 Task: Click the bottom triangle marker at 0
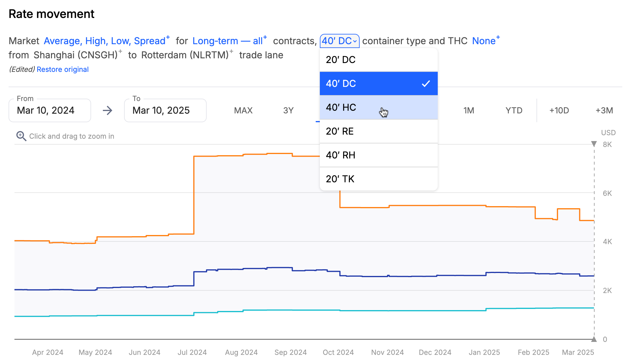coord(594,339)
